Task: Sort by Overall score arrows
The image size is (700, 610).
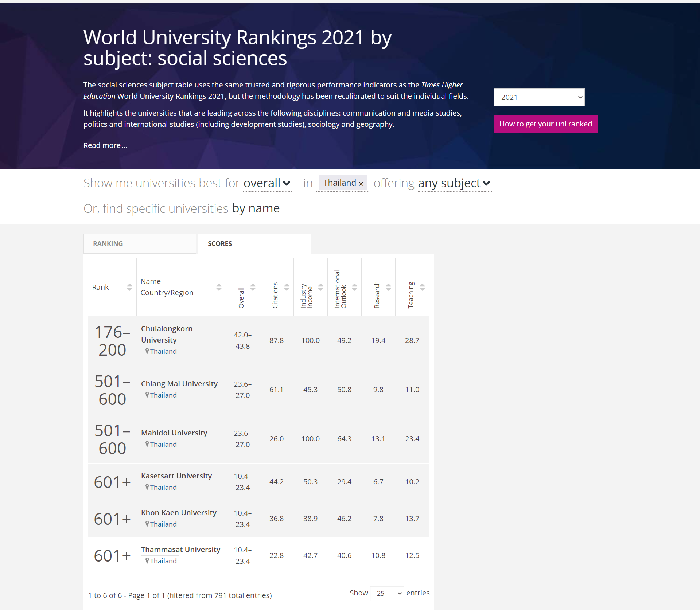Action: pos(253,287)
